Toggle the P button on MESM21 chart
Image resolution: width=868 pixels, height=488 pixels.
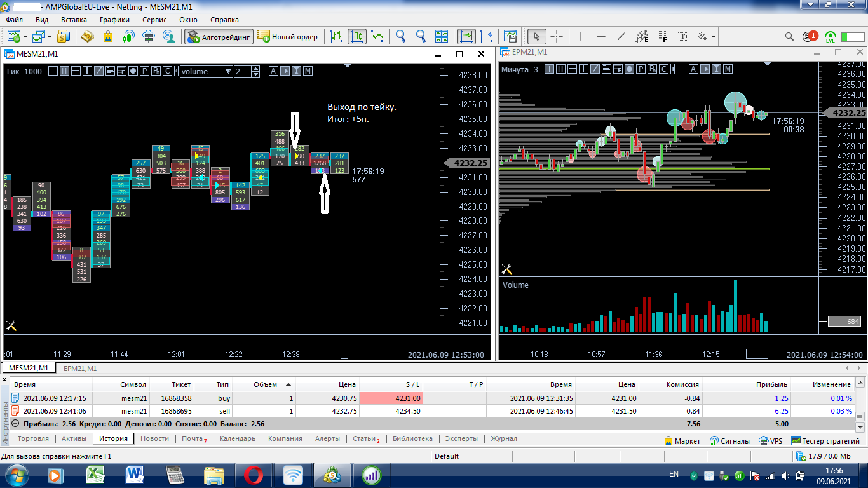(x=145, y=71)
